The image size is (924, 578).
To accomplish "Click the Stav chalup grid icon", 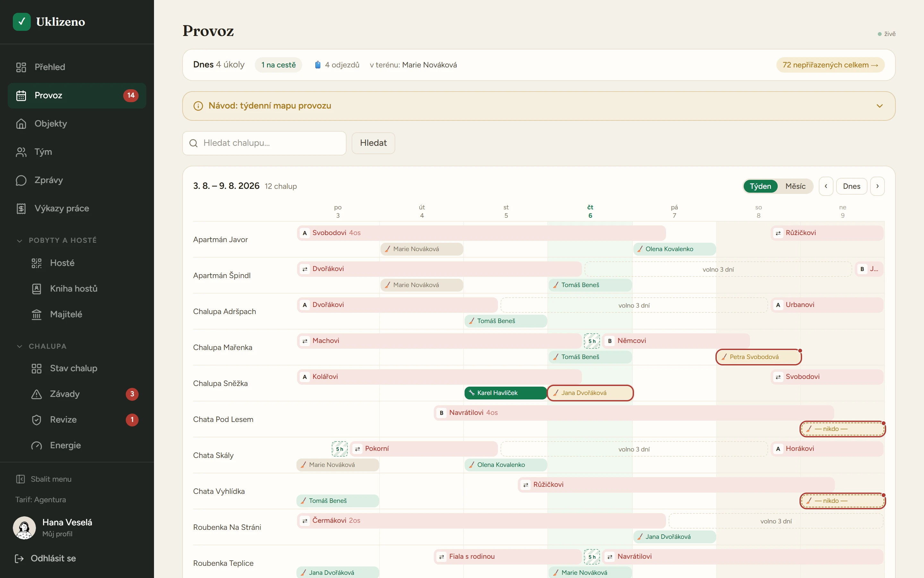I will 36,369.
